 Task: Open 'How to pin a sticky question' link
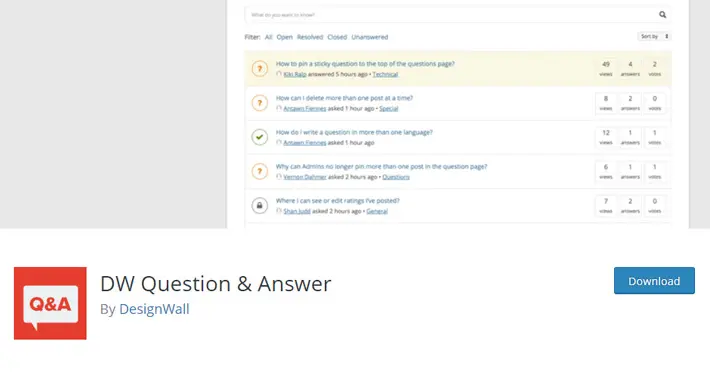[365, 64]
